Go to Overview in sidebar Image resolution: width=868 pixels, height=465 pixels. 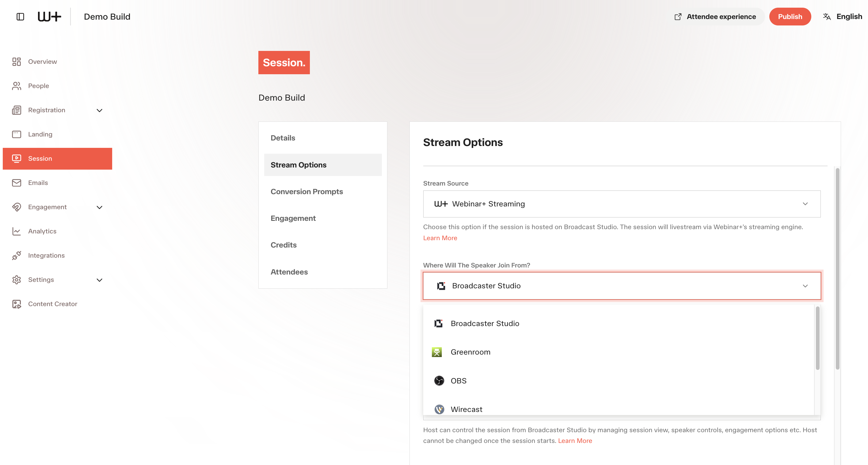coord(57,61)
